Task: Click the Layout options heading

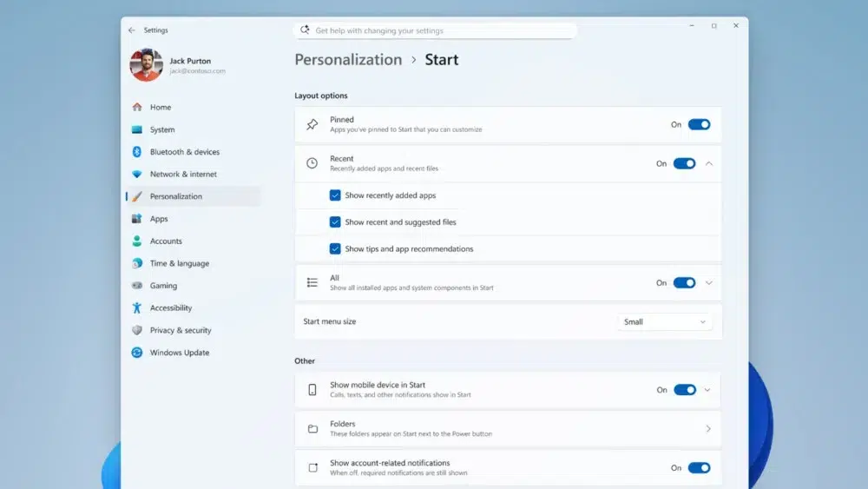Action: pyautogui.click(x=321, y=96)
